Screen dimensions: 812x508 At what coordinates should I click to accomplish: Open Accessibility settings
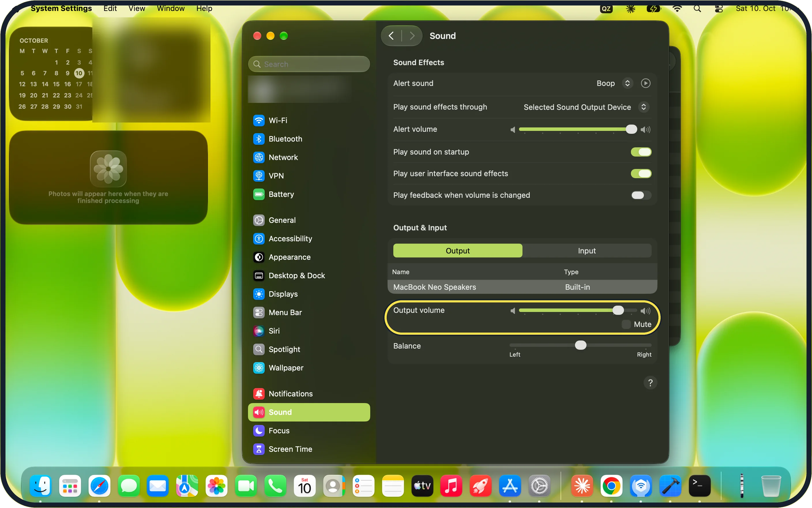coord(309,238)
